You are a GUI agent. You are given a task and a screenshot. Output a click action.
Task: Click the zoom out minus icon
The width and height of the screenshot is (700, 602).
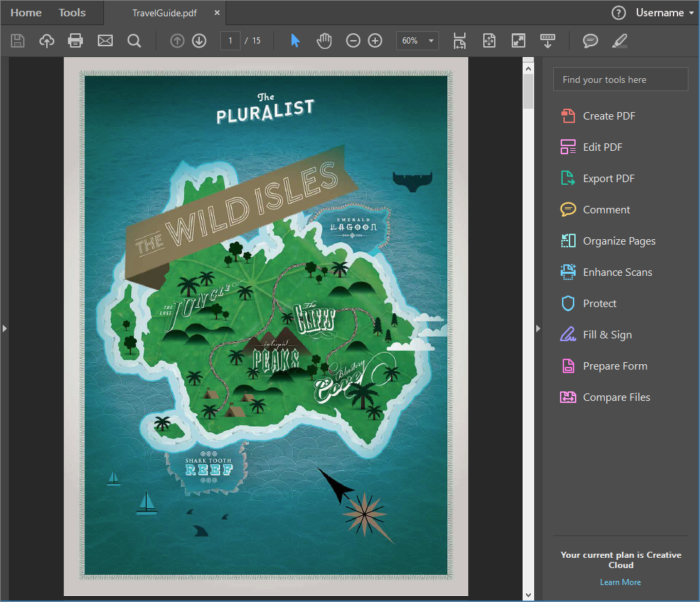click(353, 41)
